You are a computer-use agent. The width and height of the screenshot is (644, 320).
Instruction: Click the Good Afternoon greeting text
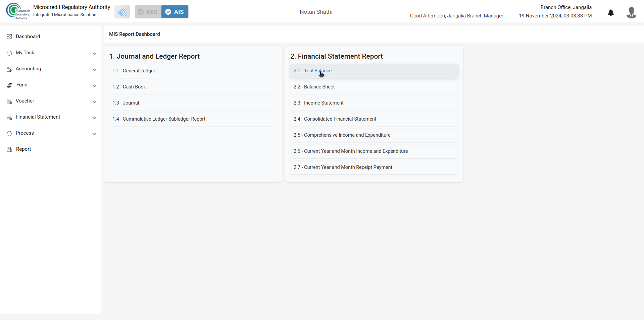click(x=456, y=16)
